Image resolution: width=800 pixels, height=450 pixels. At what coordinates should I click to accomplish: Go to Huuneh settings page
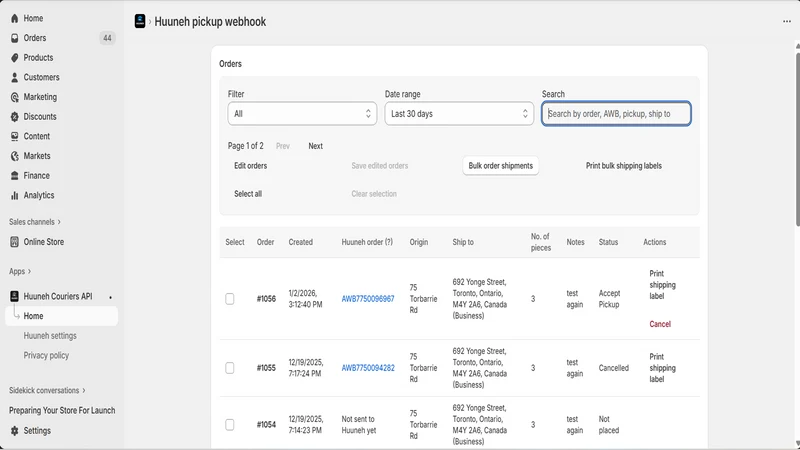[x=50, y=336]
